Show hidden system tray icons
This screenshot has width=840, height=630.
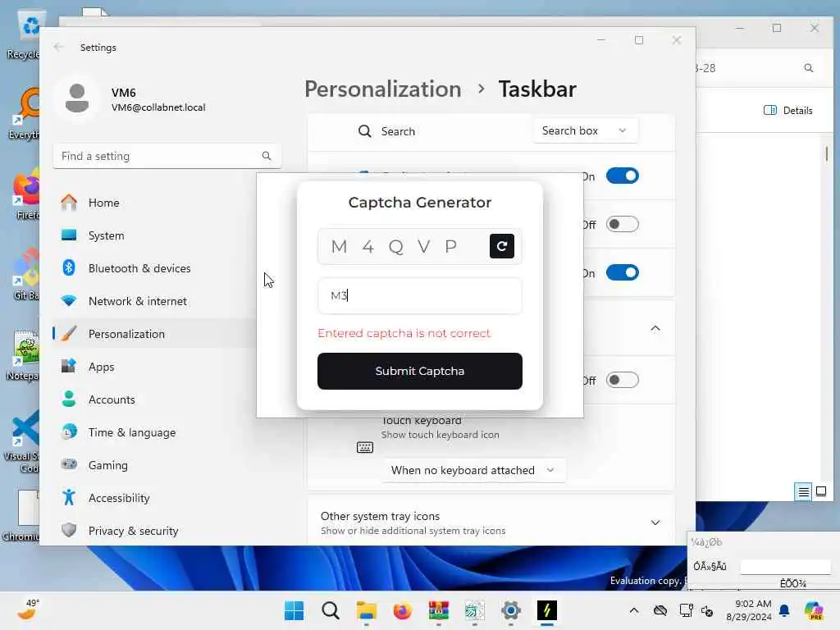[x=634, y=610]
